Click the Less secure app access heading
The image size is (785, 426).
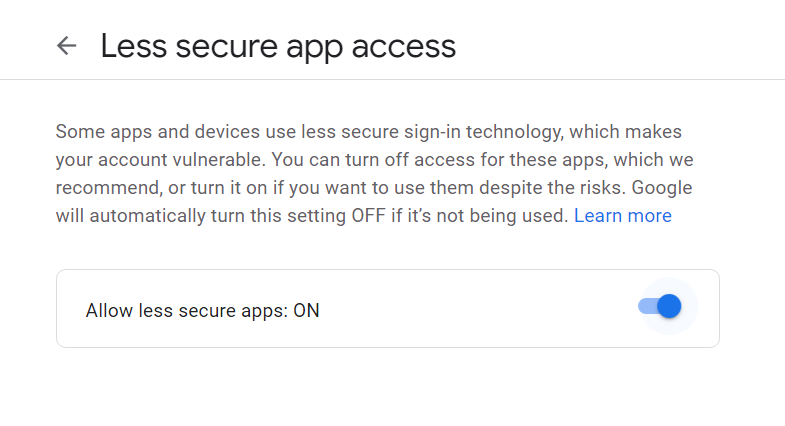click(x=278, y=45)
